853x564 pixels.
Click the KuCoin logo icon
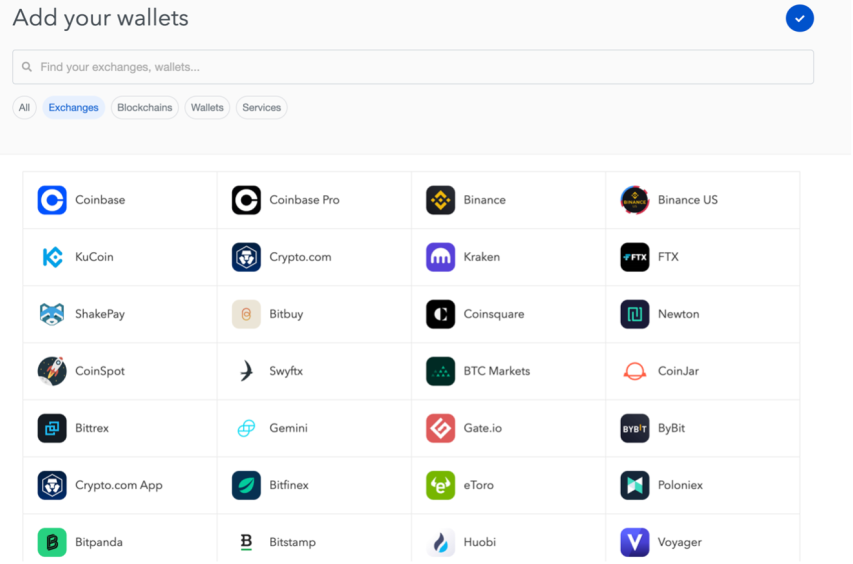click(52, 257)
